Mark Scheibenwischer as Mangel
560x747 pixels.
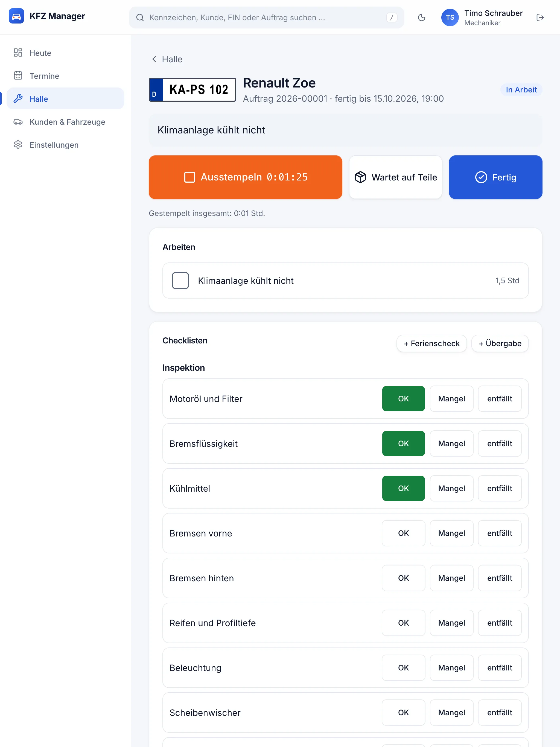(451, 713)
